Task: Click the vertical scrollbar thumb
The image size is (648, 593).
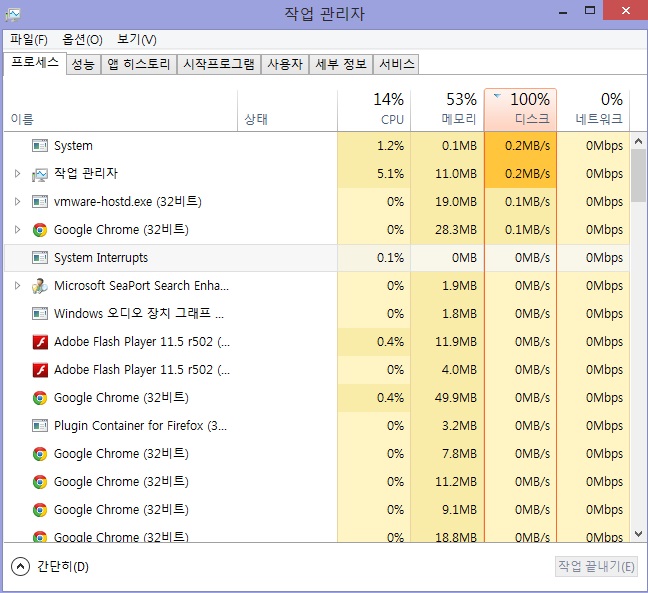Action: [x=638, y=175]
